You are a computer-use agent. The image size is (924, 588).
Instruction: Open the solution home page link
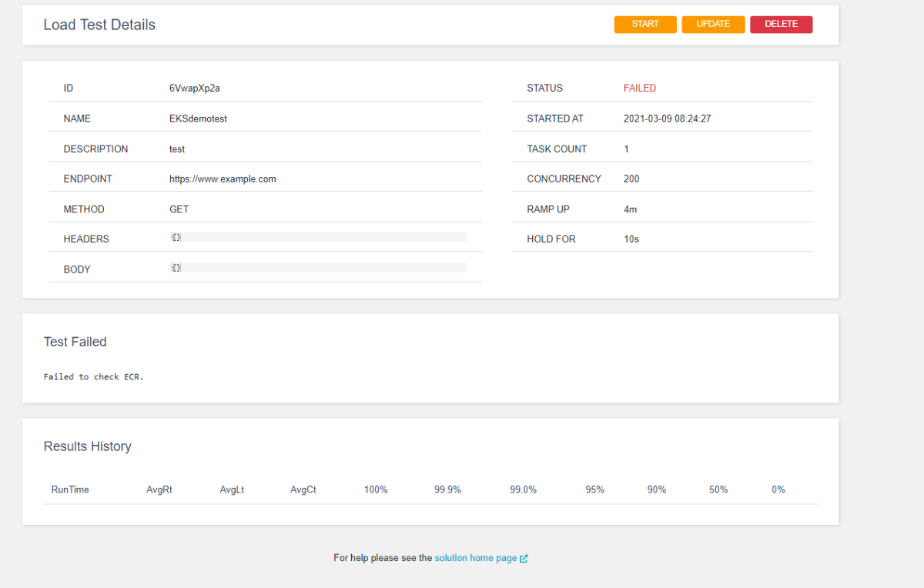tap(476, 558)
